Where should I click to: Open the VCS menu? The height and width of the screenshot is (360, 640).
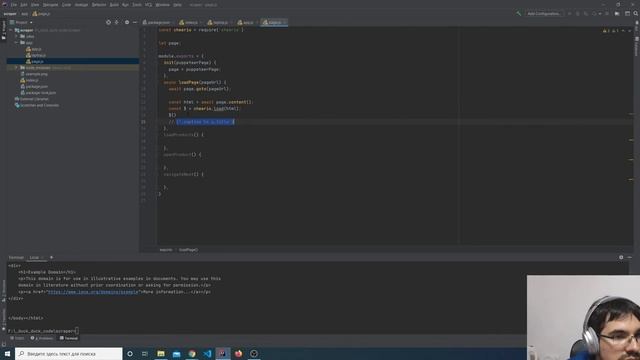(148, 5)
